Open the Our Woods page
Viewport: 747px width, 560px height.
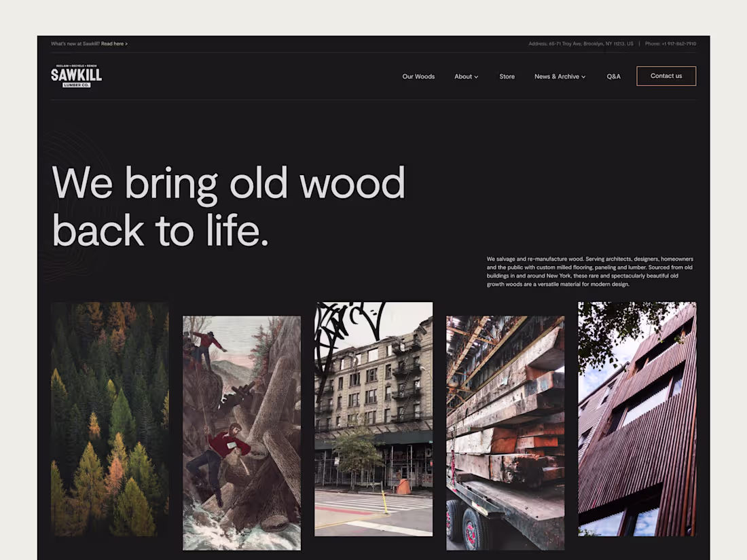coord(418,76)
